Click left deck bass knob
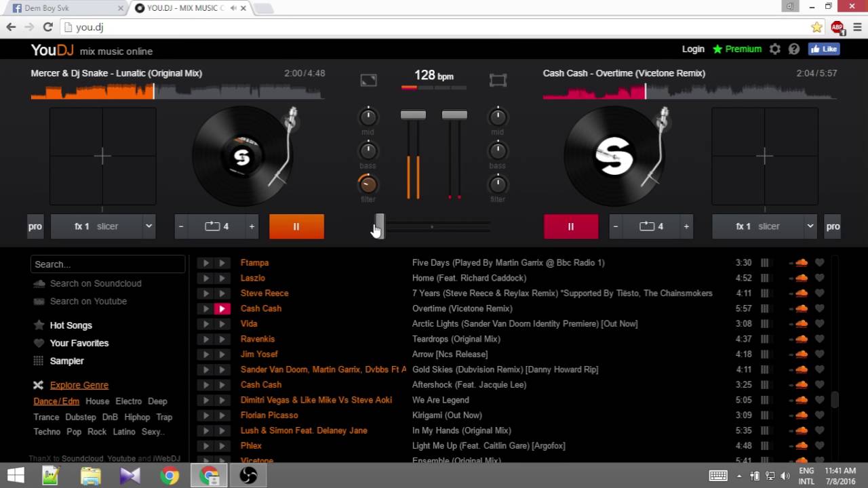The height and width of the screenshot is (488, 868). (368, 150)
